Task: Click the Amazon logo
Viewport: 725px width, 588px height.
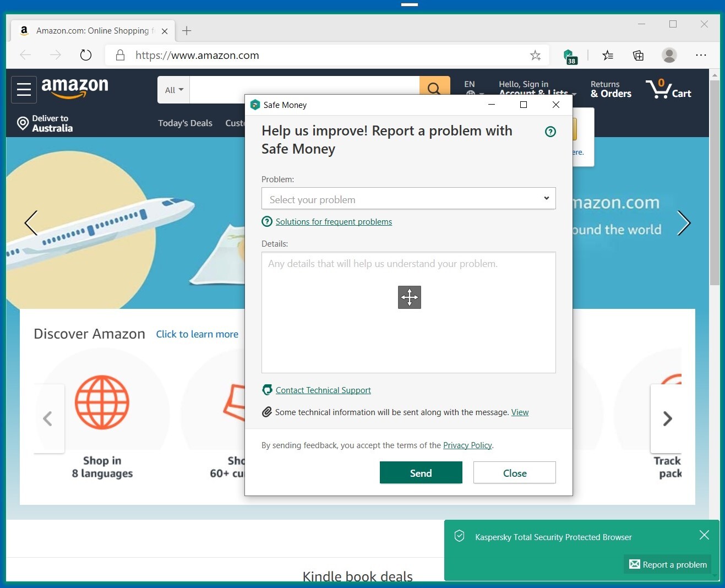Action: click(x=75, y=88)
